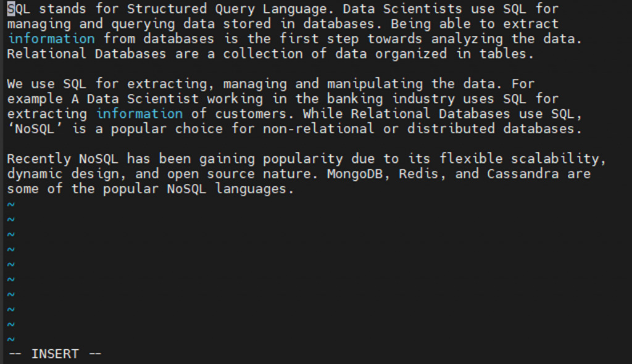
Task: Click the highlighted cursor on first letter S
Action: (x=11, y=9)
